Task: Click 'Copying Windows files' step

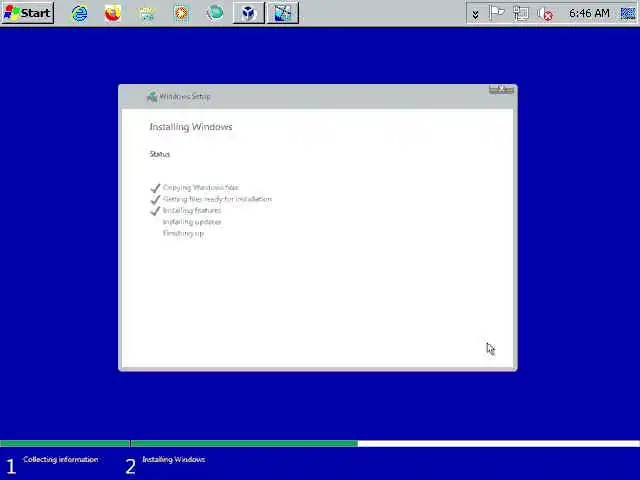Action: point(200,187)
